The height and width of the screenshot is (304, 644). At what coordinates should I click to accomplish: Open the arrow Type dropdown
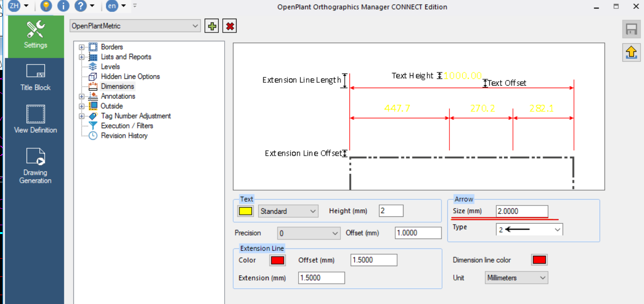tap(529, 230)
